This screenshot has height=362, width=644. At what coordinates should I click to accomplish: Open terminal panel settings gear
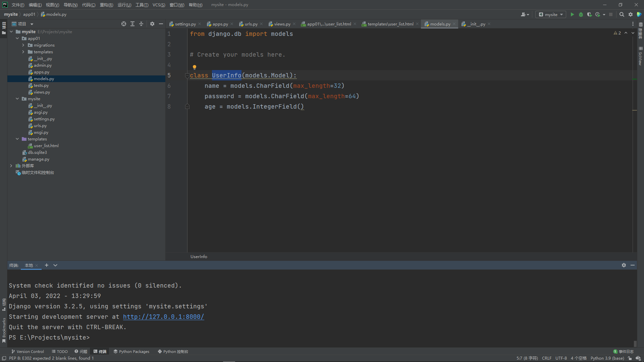tap(624, 265)
